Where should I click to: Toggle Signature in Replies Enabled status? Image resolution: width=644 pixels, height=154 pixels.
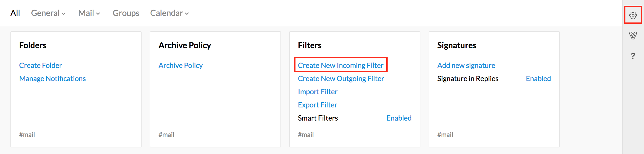pyautogui.click(x=538, y=79)
